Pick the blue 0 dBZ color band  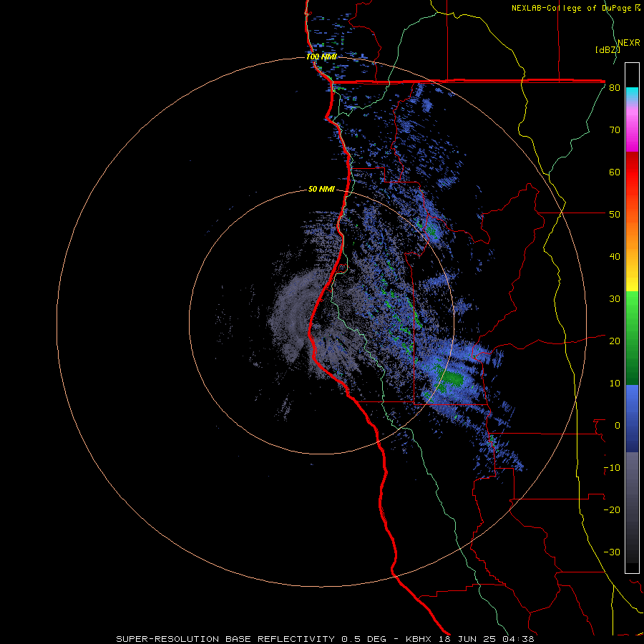coord(632,418)
